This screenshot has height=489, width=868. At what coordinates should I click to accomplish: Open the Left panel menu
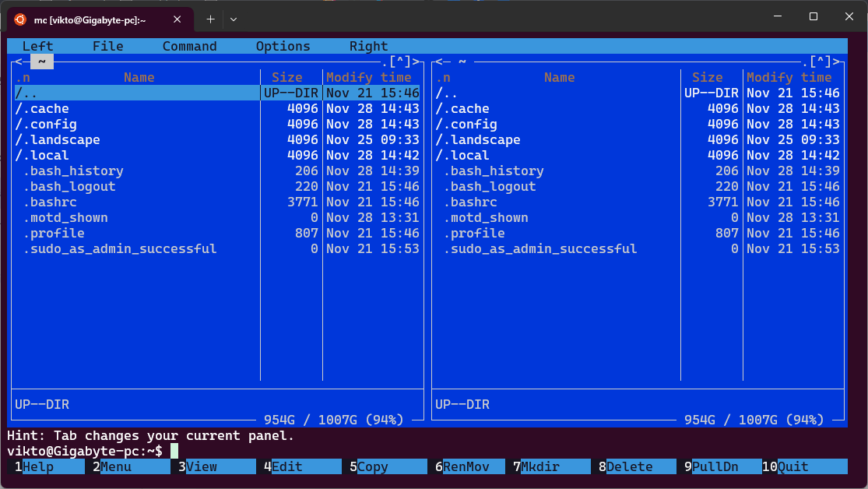click(x=38, y=47)
